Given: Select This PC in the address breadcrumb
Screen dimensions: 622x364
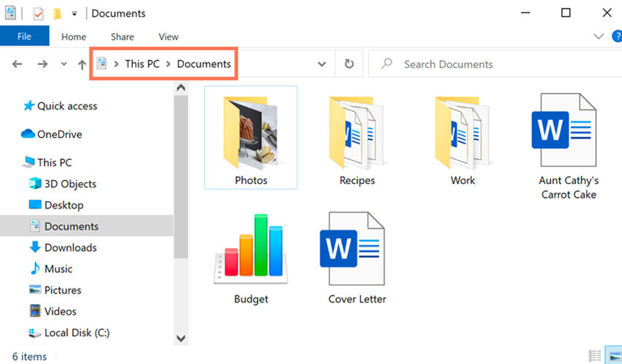Looking at the screenshot, I should pyautogui.click(x=142, y=64).
